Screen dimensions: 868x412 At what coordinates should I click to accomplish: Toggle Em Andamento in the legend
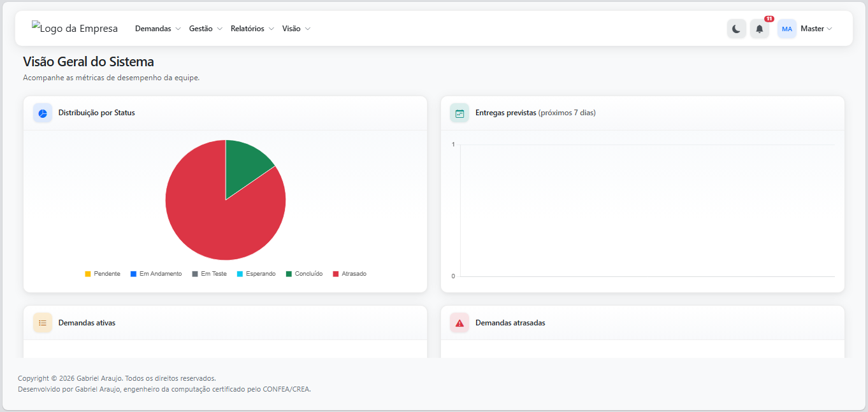[156, 274]
